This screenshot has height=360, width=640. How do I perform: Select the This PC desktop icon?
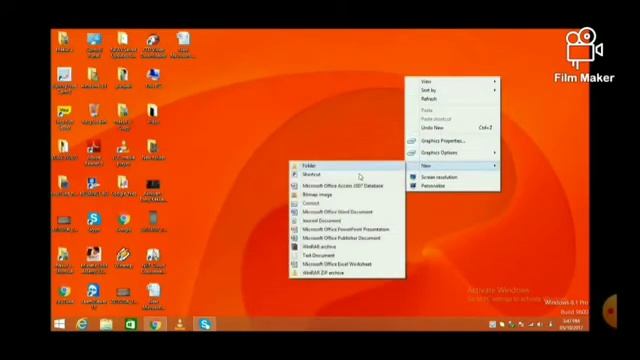coord(153,79)
